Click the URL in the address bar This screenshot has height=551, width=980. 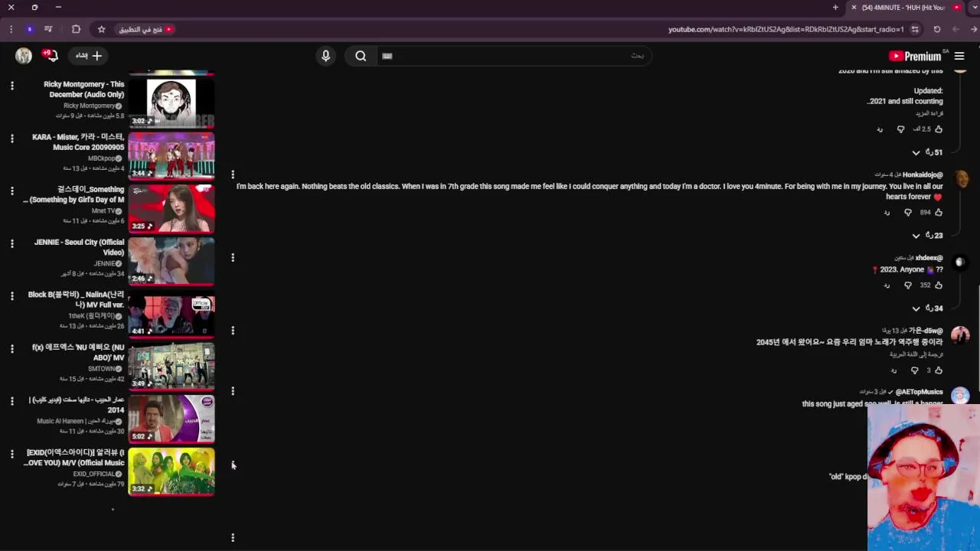[x=786, y=29]
